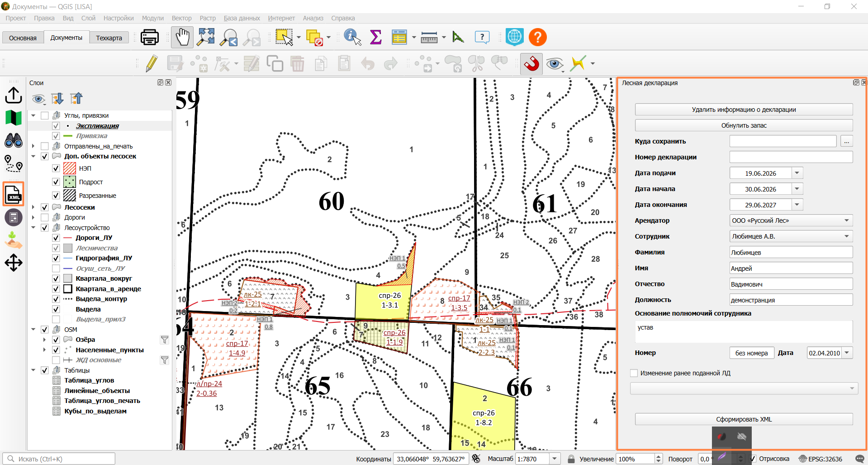Toggle the snapping magnet icon
The height and width of the screenshot is (465, 868).
(x=531, y=63)
